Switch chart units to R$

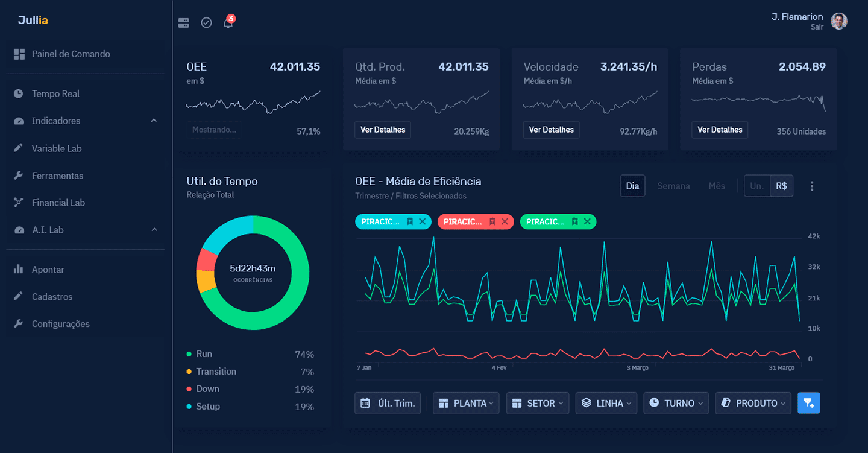782,186
